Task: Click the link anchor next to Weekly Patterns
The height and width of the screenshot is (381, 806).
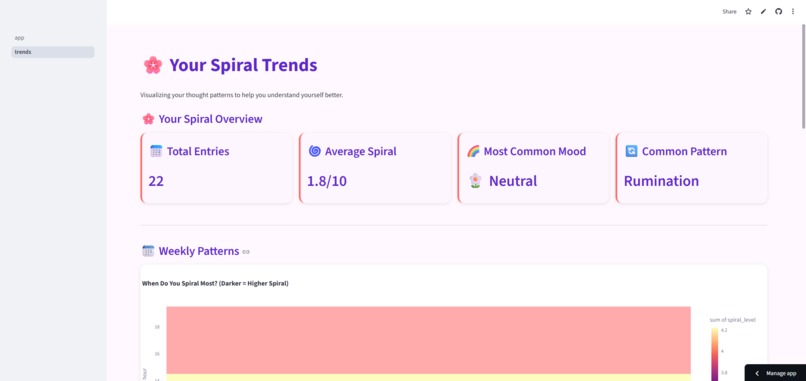Action: point(246,252)
